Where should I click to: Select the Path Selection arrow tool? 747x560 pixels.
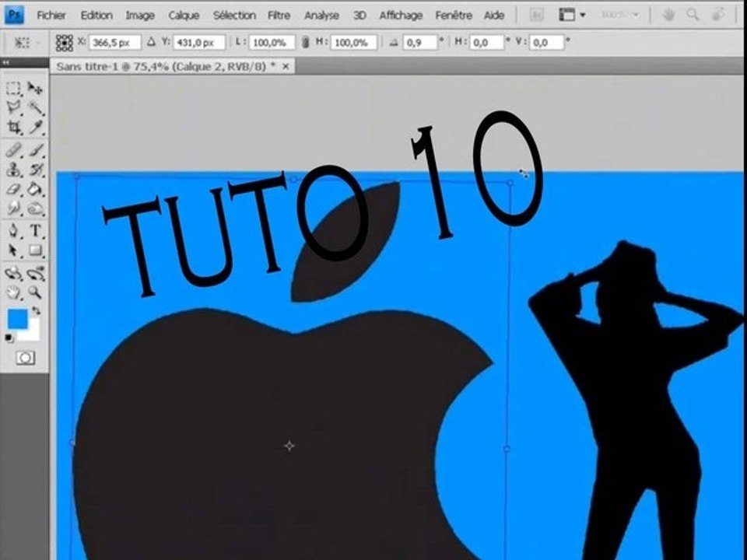(13, 250)
